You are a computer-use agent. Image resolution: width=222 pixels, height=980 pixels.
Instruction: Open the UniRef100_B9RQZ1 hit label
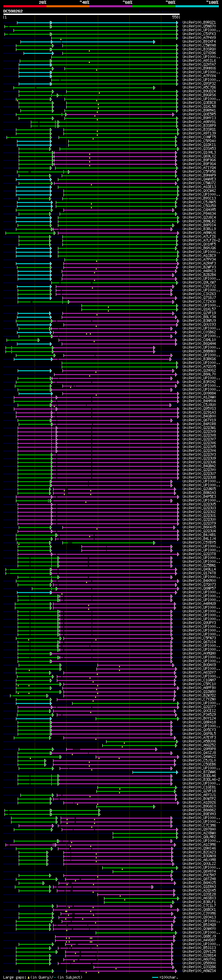coord(199,23)
